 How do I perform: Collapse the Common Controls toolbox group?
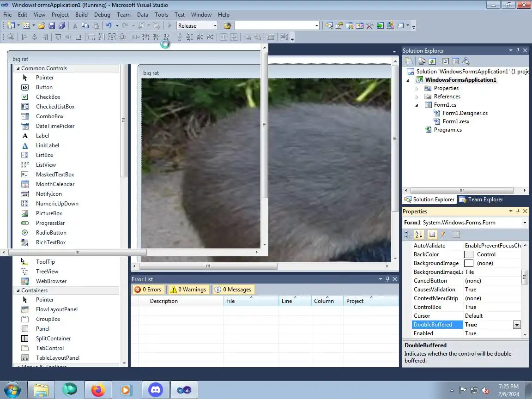18,68
